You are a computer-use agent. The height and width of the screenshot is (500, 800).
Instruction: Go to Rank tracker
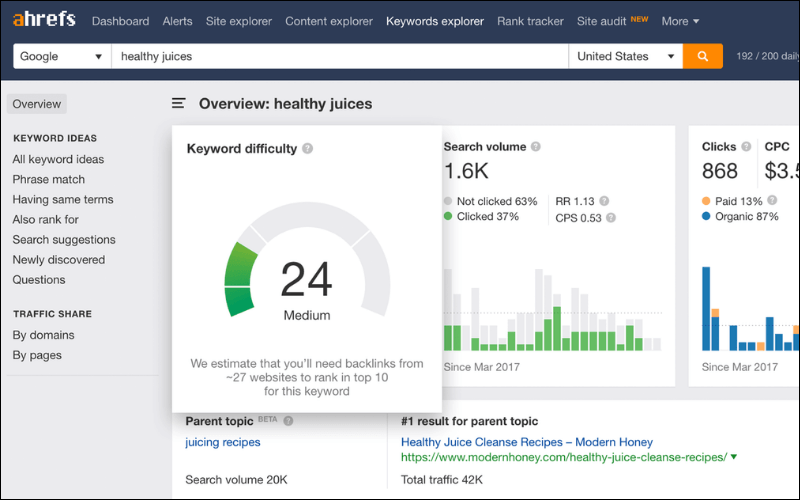coord(530,21)
